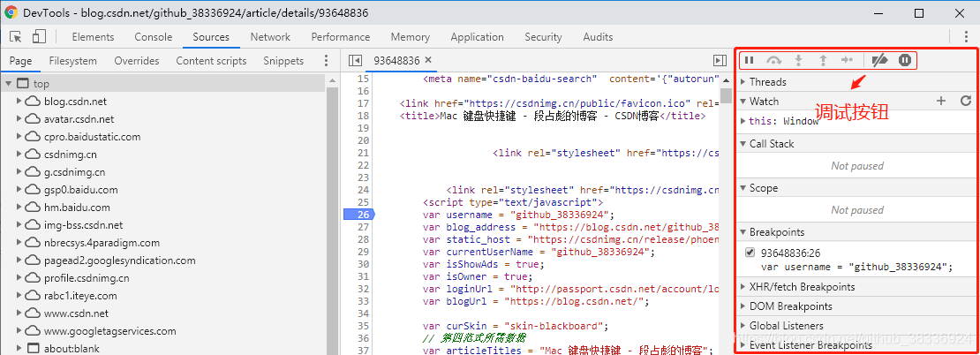Click cloud icon beside blog.csdn.net
Screen dimensions: 980x355
(x=33, y=102)
